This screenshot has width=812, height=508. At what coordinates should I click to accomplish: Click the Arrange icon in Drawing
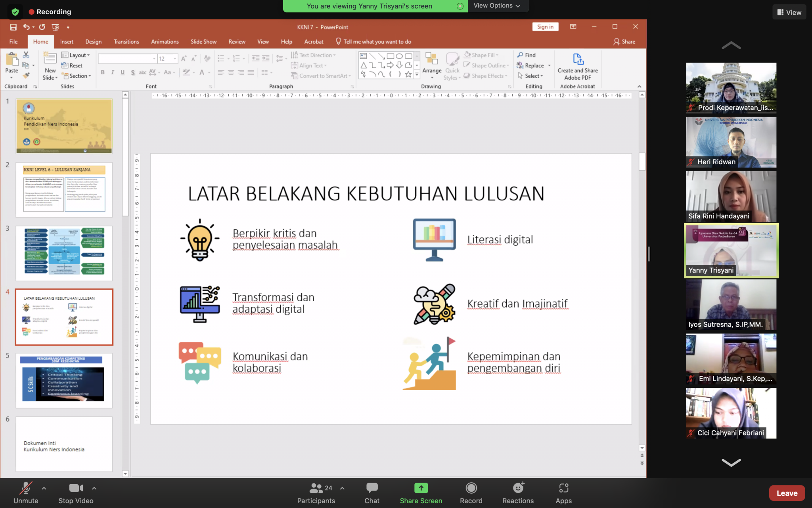[x=431, y=59]
